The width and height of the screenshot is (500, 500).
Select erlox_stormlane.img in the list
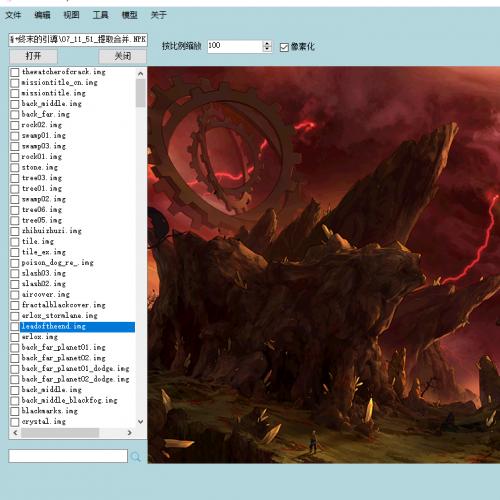60,316
